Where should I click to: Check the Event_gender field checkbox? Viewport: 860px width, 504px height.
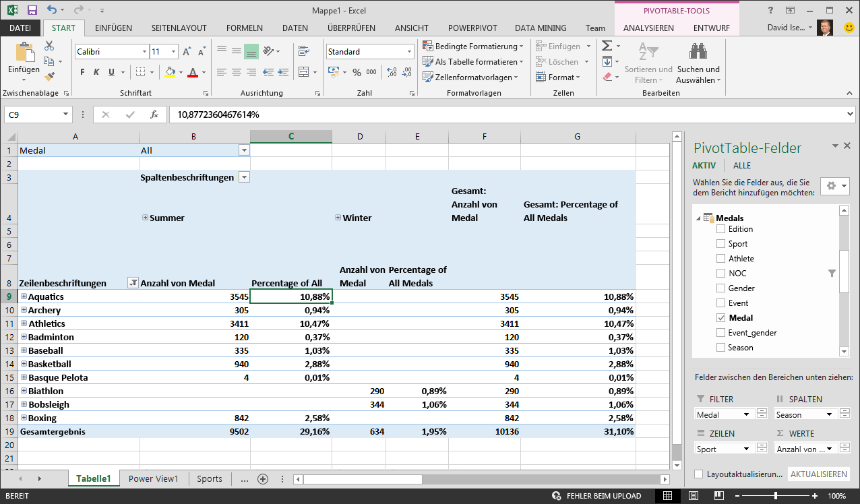pyautogui.click(x=721, y=333)
